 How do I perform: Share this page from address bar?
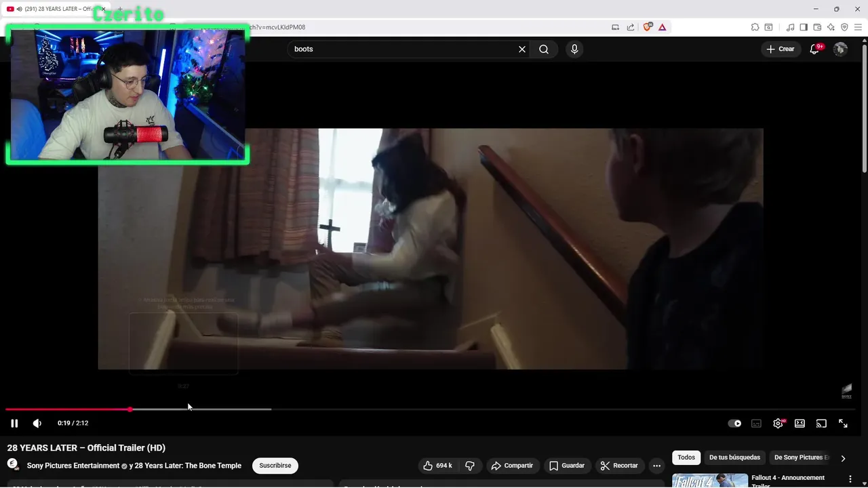tap(631, 27)
